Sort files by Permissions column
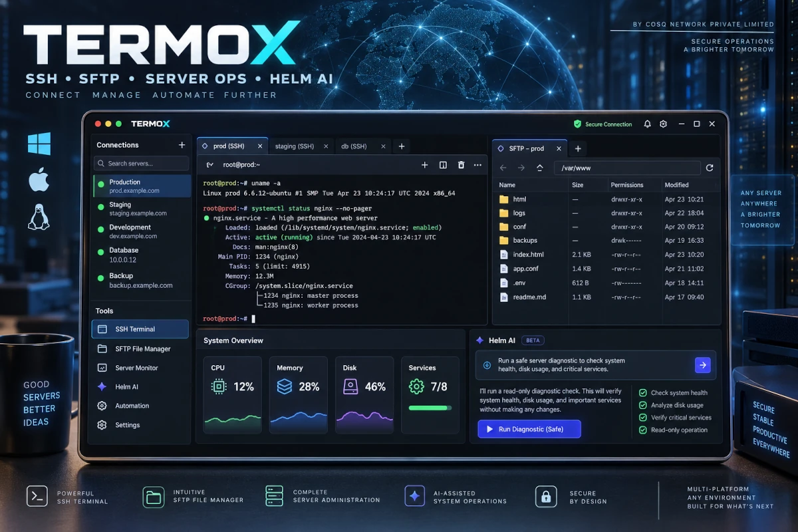798x532 pixels. [x=627, y=185]
